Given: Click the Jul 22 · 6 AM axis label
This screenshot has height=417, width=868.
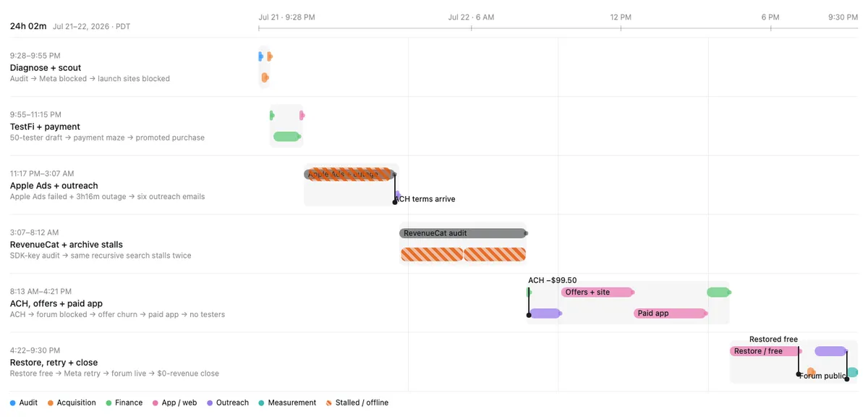Looking at the screenshot, I should [471, 17].
